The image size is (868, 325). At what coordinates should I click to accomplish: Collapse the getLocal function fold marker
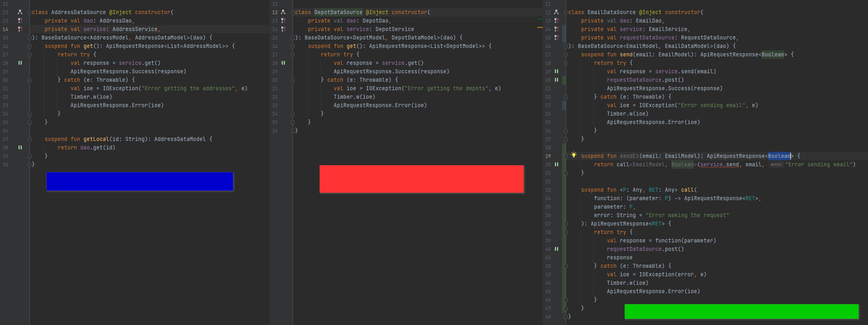click(29, 139)
